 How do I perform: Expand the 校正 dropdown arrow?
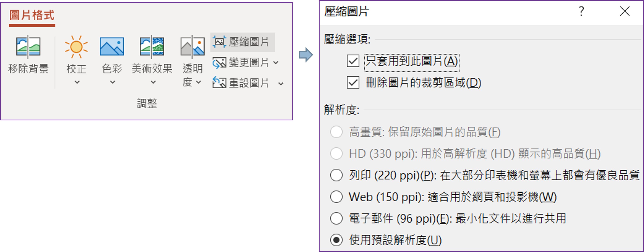click(77, 82)
